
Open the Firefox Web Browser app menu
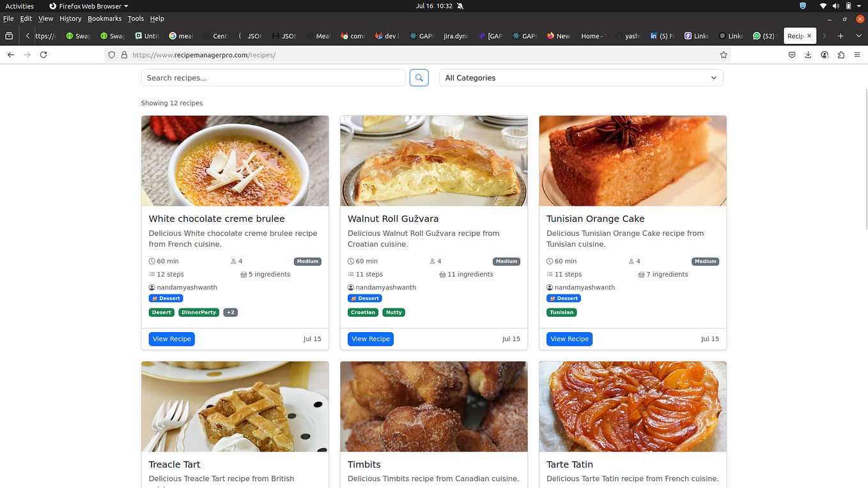tap(88, 6)
